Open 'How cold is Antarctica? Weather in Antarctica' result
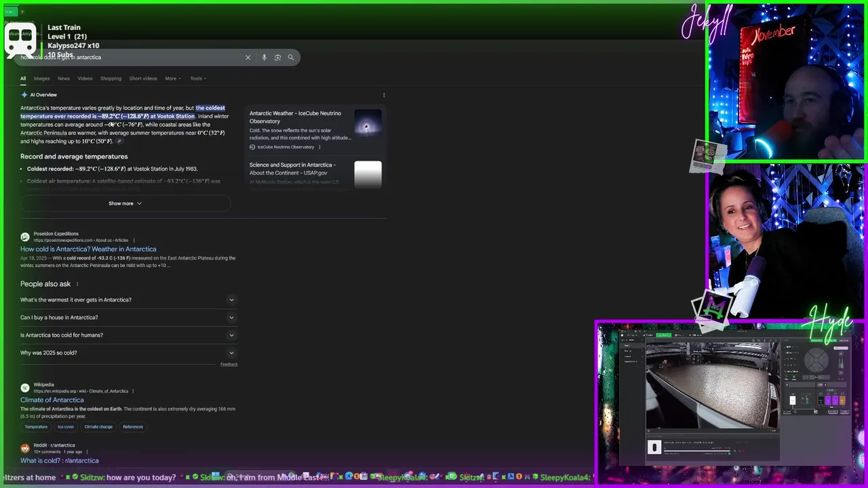868x488 pixels. 88,249
